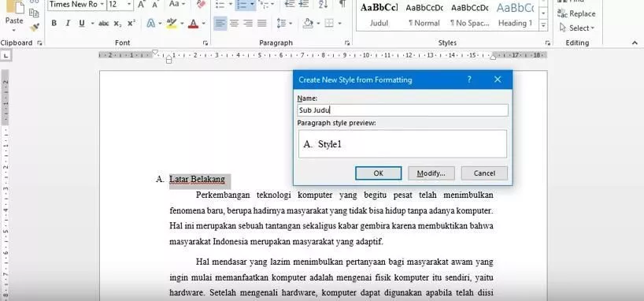The height and width of the screenshot is (301, 644).
Task: Open the Styles pane launcher
Action: pos(547,43)
